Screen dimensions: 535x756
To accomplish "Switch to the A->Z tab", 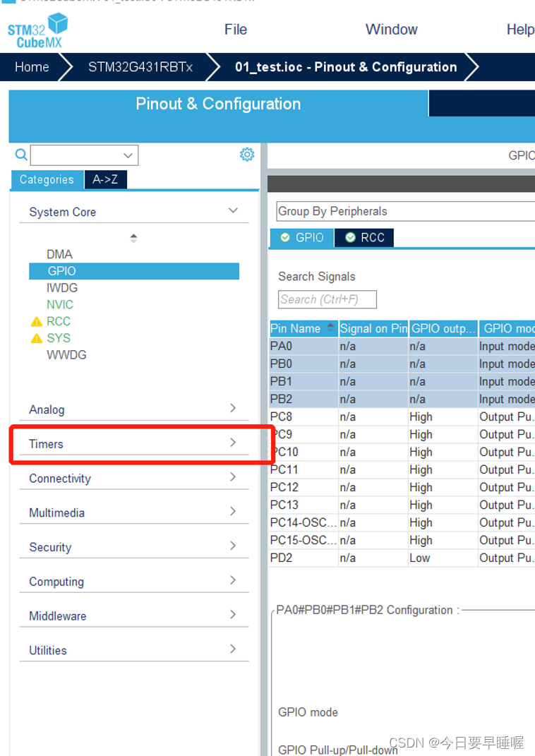I will click(105, 179).
